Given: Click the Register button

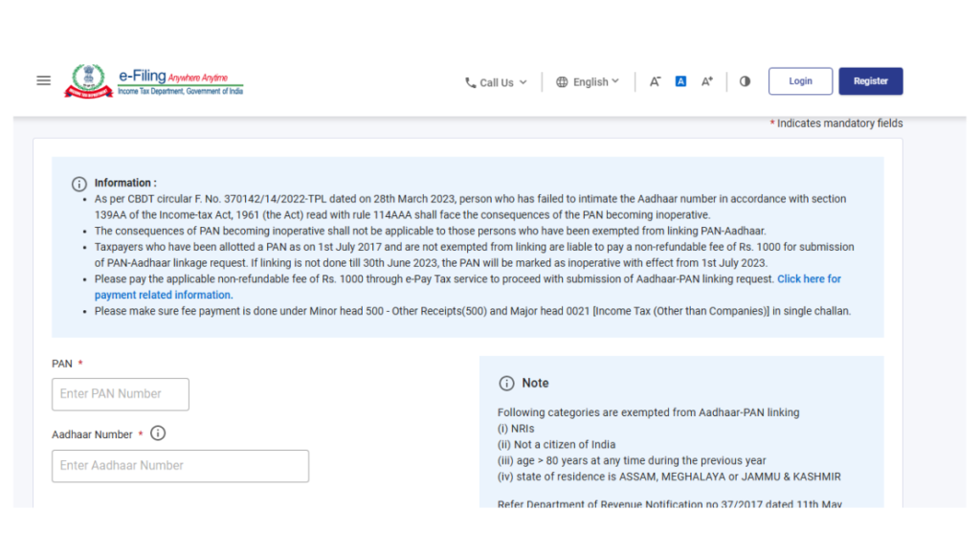Looking at the screenshot, I should 870,80.
